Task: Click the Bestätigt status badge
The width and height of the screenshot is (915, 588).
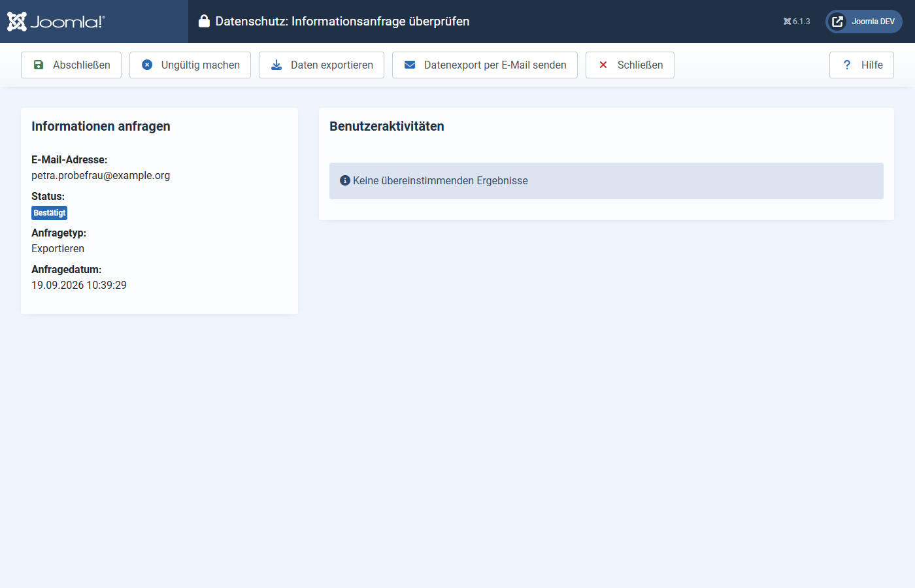Action: [50, 213]
